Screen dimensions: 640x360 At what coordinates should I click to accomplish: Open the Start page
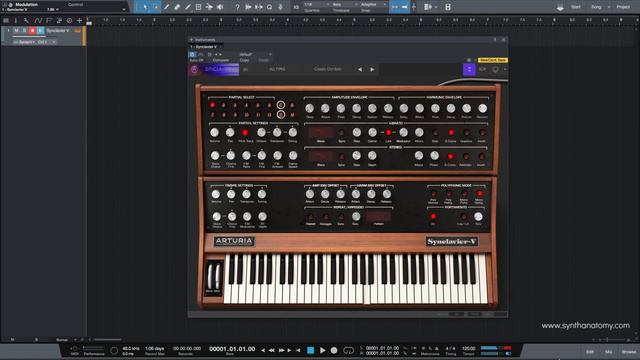pyautogui.click(x=576, y=7)
